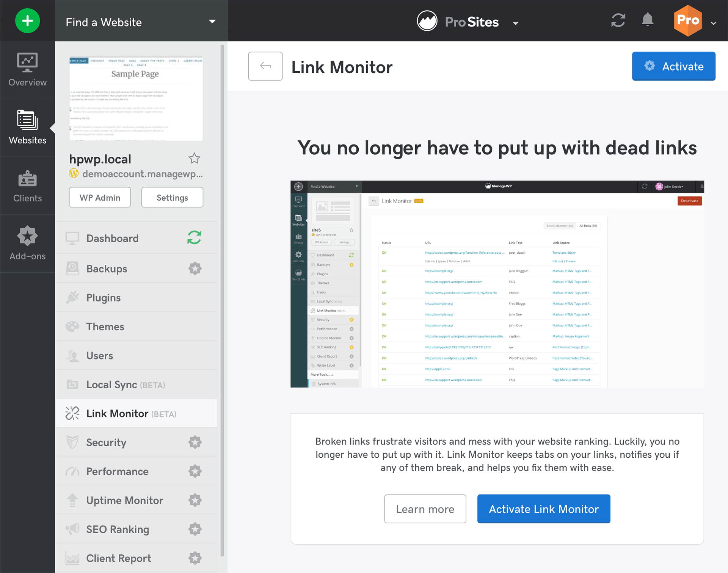Click the Plugins plug icon
728x573 pixels.
(72, 297)
